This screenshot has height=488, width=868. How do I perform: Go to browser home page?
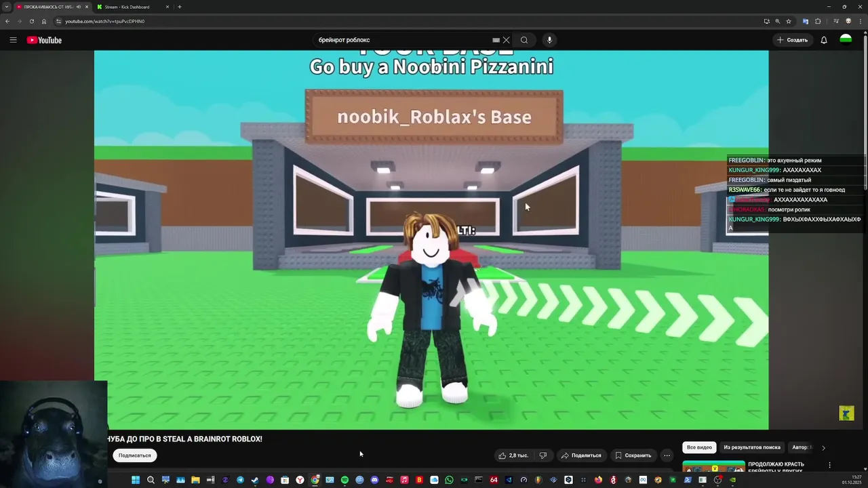click(44, 21)
